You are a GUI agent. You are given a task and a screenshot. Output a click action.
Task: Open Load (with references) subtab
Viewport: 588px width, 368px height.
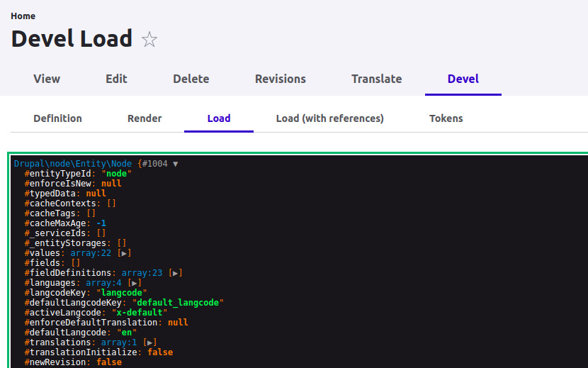329,118
